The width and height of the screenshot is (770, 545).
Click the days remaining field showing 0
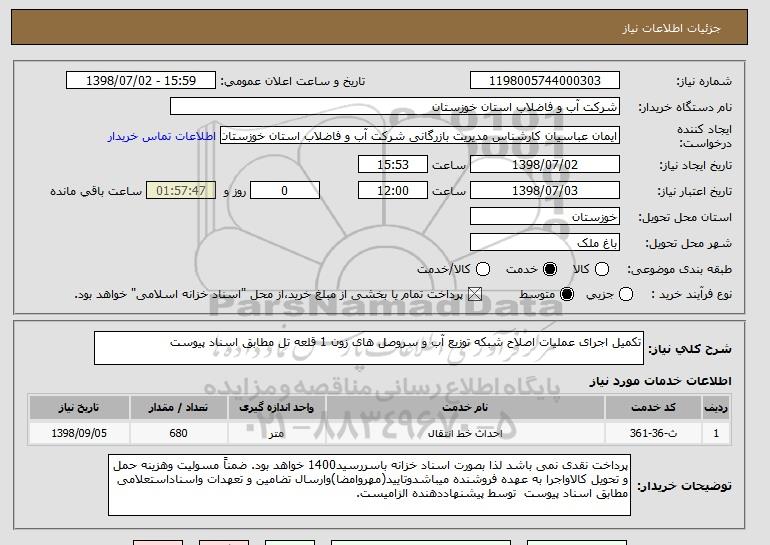click(285, 191)
